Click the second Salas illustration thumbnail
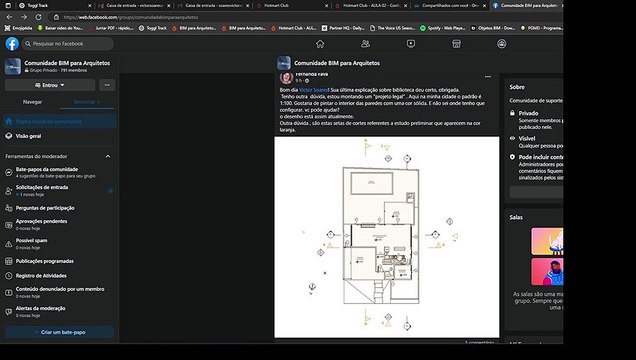The height and width of the screenshot is (360, 636). [547, 272]
